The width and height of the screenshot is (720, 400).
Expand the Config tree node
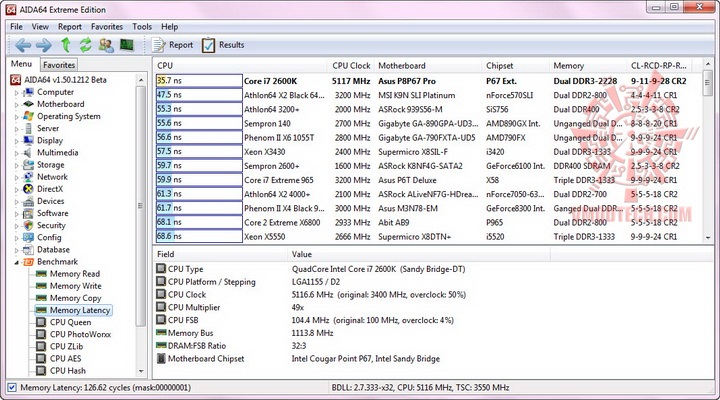(x=17, y=238)
